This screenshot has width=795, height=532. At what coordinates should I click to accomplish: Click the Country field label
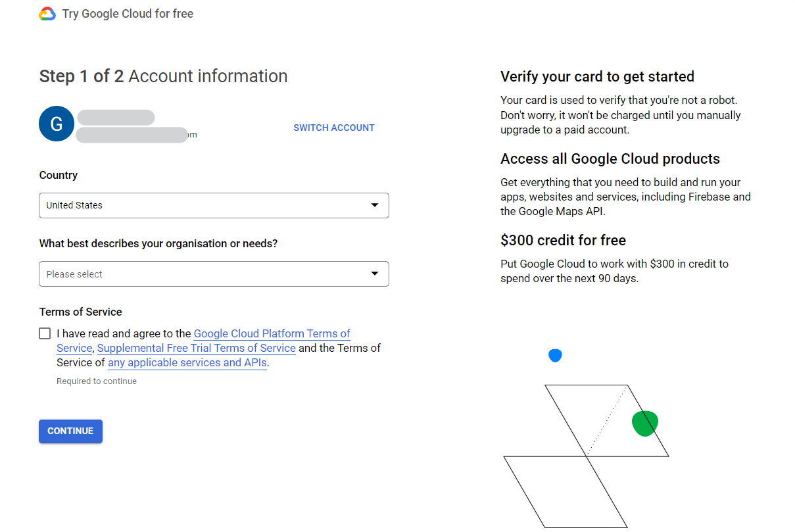[x=58, y=175]
